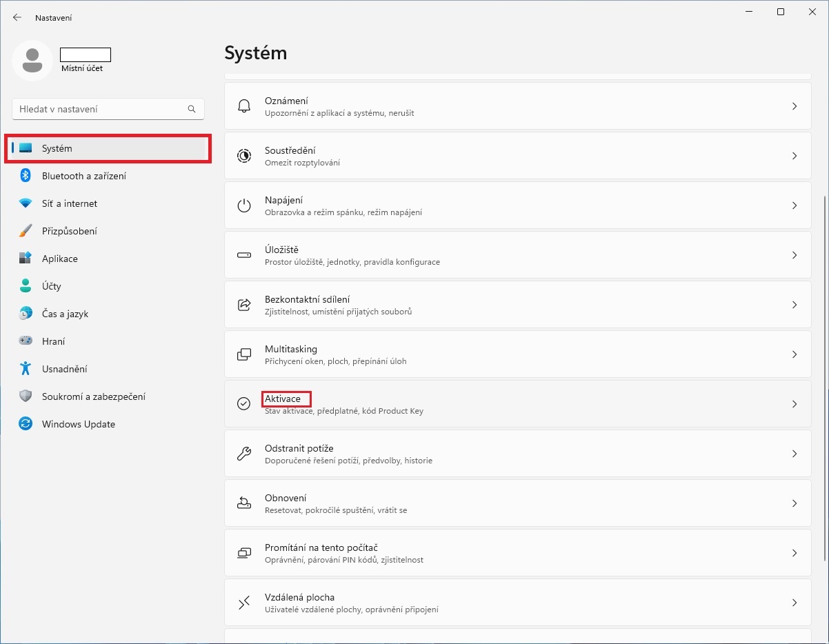
Task: Click the gamepad icon for Hraní
Action: pyautogui.click(x=26, y=341)
